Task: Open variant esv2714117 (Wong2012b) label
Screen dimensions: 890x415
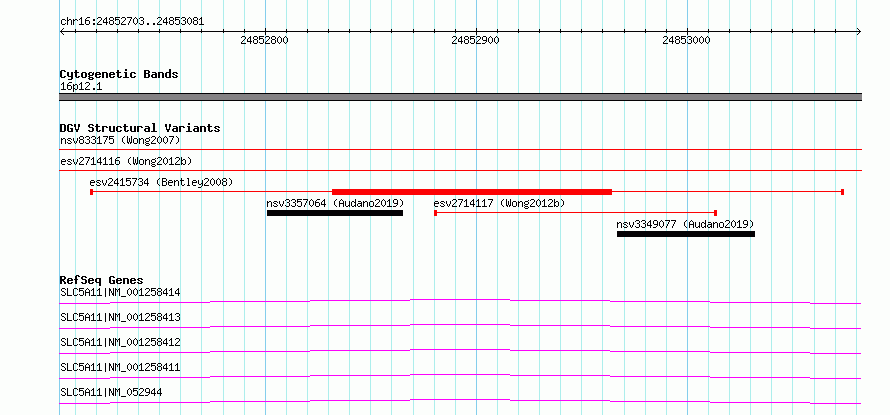Action: [499, 203]
